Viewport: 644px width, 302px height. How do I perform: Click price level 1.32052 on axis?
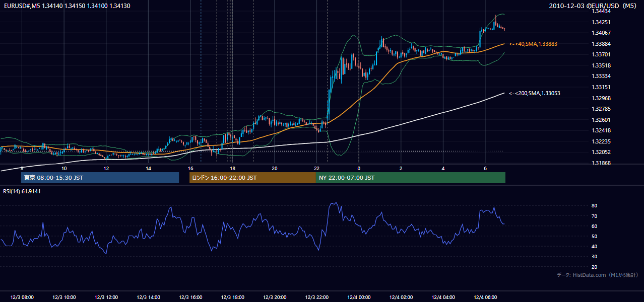point(601,152)
